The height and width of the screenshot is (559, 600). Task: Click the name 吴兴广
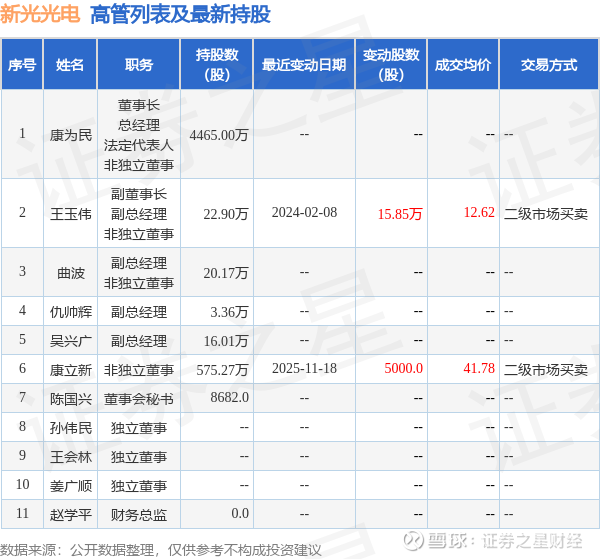(71, 341)
